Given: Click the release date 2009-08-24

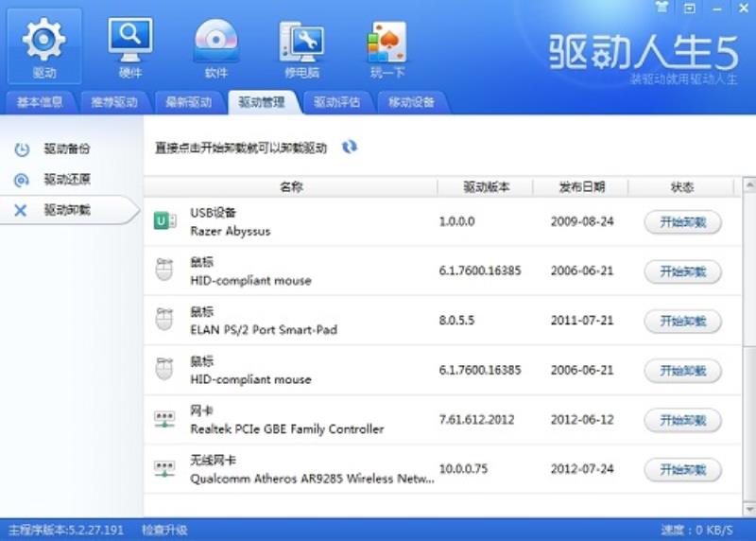Looking at the screenshot, I should (582, 221).
